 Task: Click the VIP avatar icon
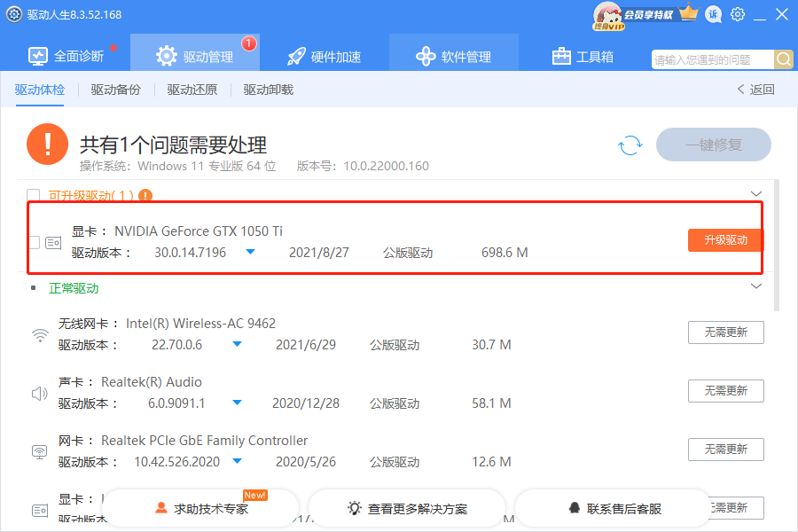pyautogui.click(x=608, y=16)
